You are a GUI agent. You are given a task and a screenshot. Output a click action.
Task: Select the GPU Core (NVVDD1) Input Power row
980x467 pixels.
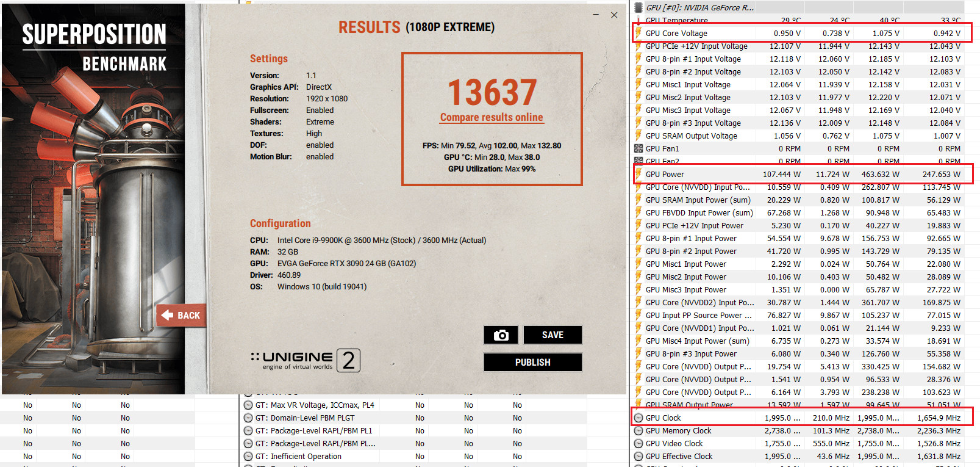(798, 328)
